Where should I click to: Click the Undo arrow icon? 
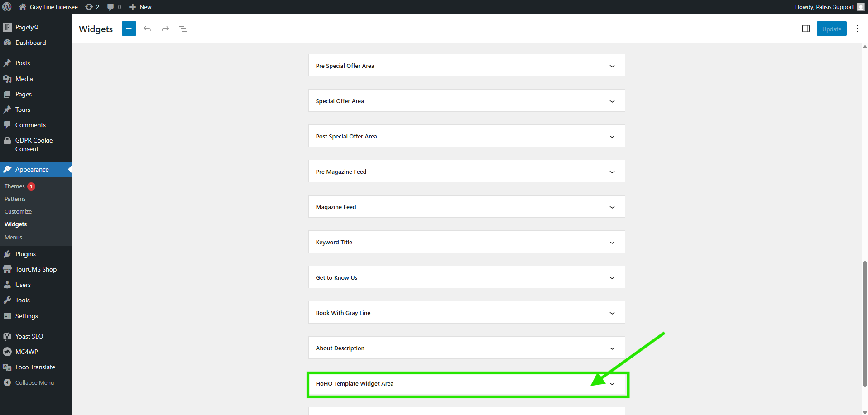coord(147,29)
